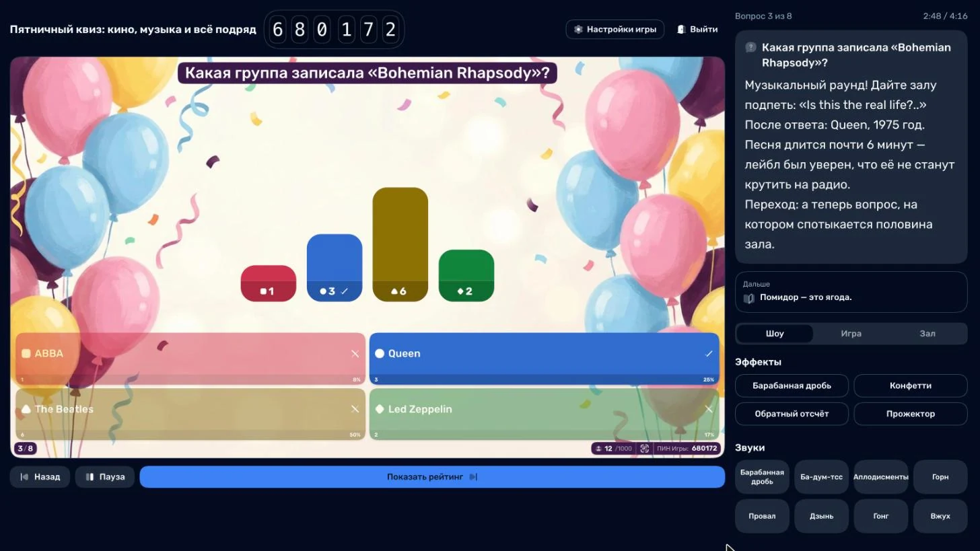Screen dimensions: 980x551
Task: Click the square shape icon on ABBA answer
Action: 26,354
